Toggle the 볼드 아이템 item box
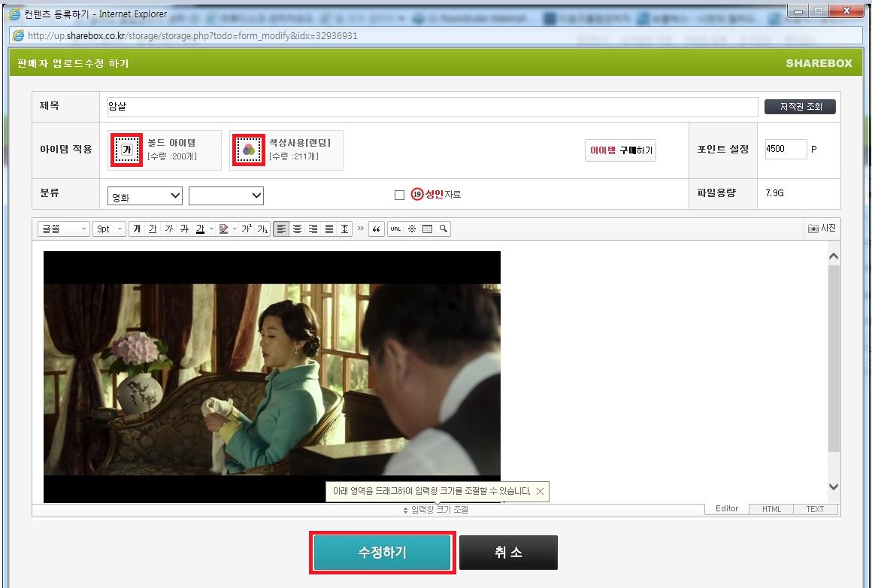Image resolution: width=872 pixels, height=588 pixels. coord(127,150)
